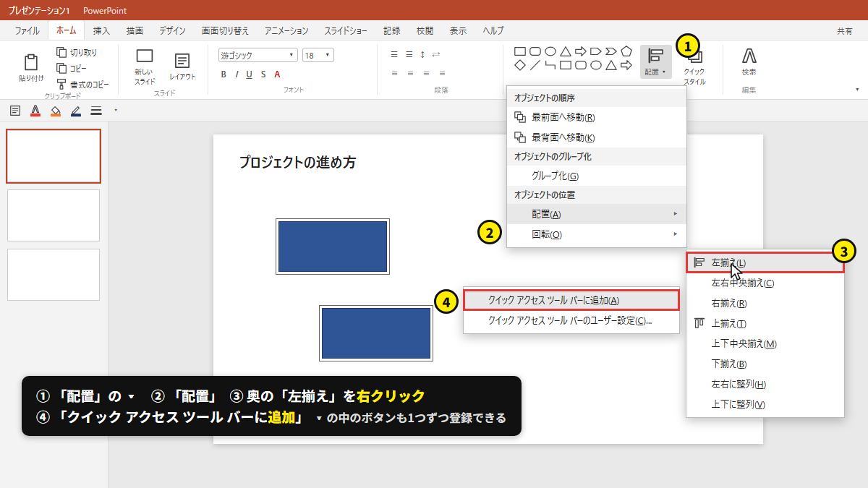Expand the 配置(A) submenu entry
The height and width of the screenshot is (488, 868).
(x=596, y=214)
